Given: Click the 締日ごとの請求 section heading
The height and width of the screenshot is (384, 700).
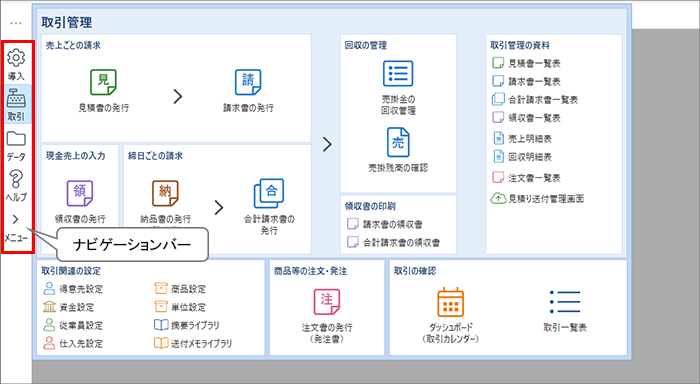Looking at the screenshot, I should (155, 156).
